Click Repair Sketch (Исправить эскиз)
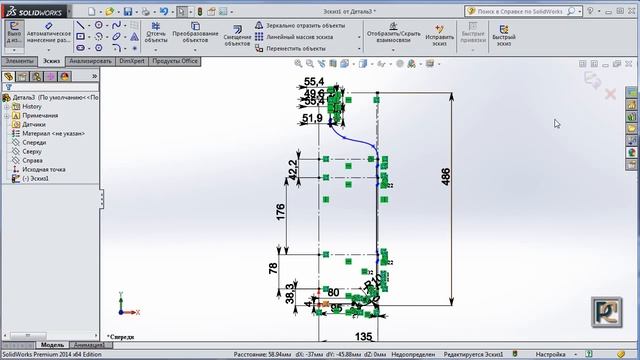 click(439, 35)
